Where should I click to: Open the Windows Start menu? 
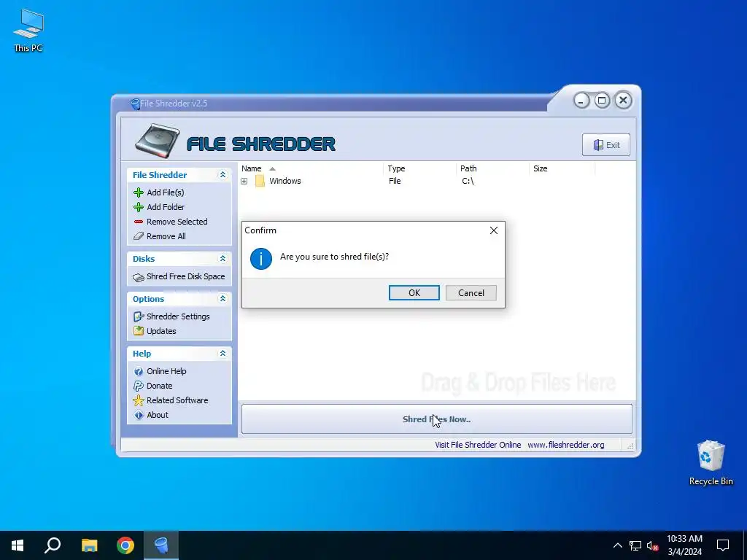click(18, 545)
